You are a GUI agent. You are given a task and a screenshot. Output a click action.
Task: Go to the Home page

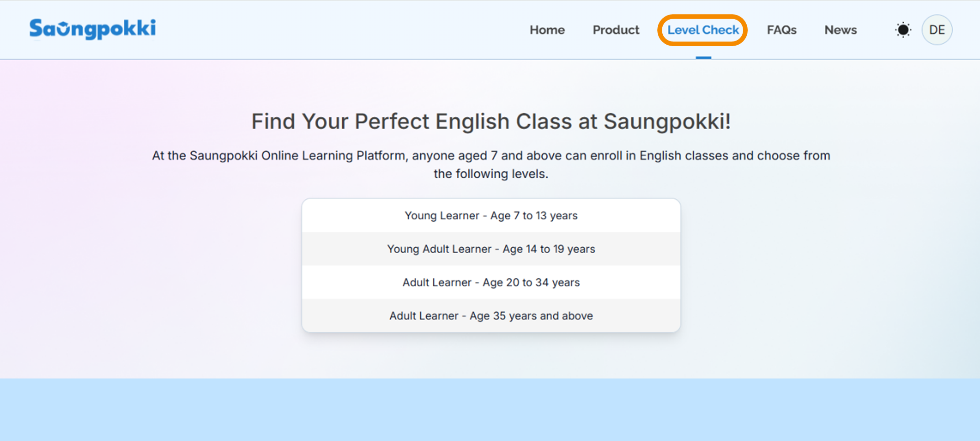(547, 30)
